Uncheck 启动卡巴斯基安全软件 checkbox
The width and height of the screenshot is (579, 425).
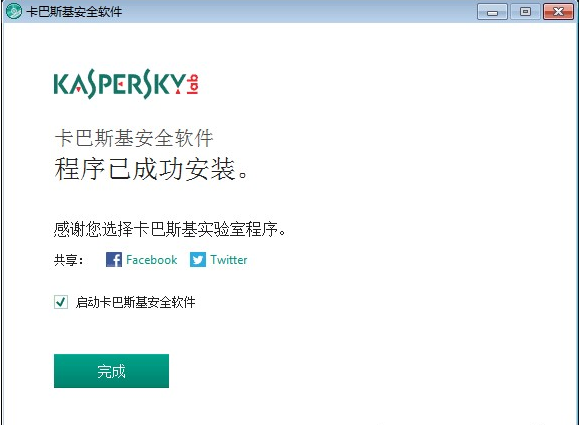pos(61,302)
